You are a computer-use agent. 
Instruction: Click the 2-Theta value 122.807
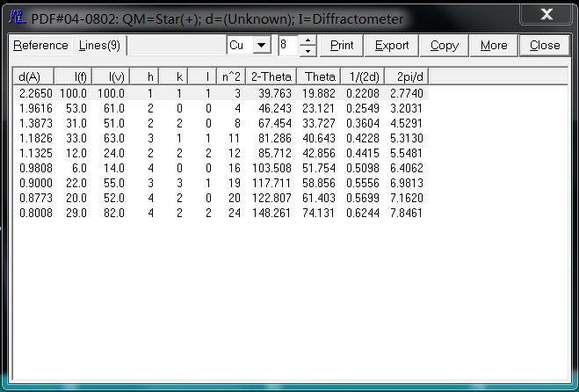271,198
